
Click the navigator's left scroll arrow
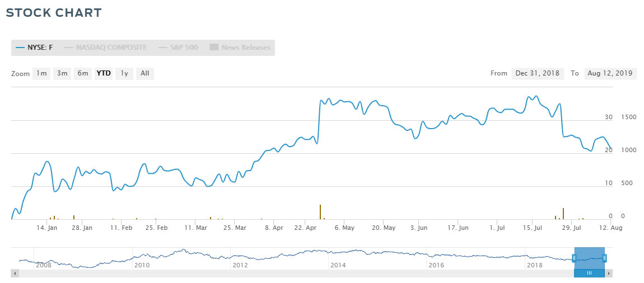[x=15, y=273]
